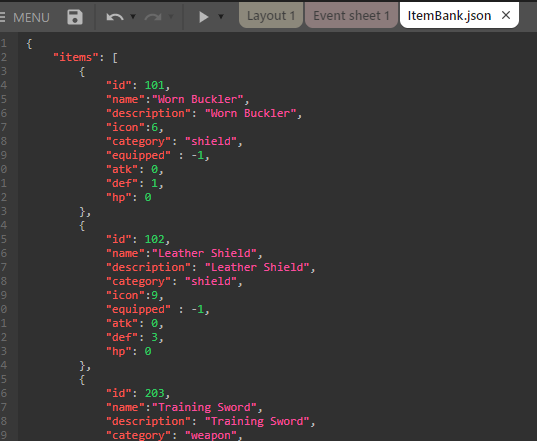Click the id value 101
The width and height of the screenshot is (537, 441).
154,85
